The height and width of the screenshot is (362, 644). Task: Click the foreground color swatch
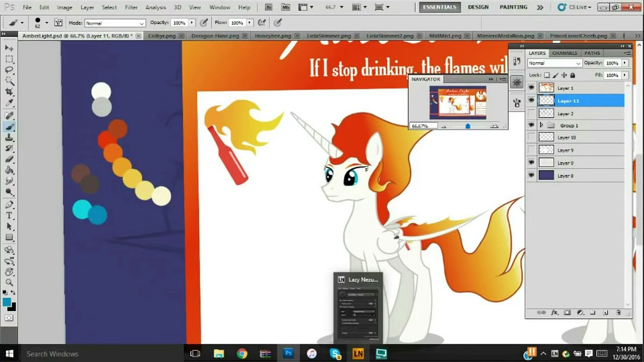[x=7, y=302]
